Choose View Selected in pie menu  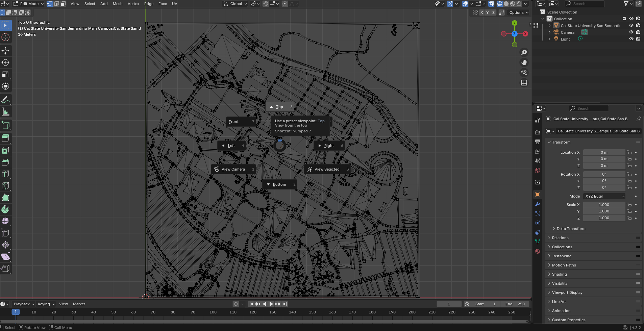327,169
